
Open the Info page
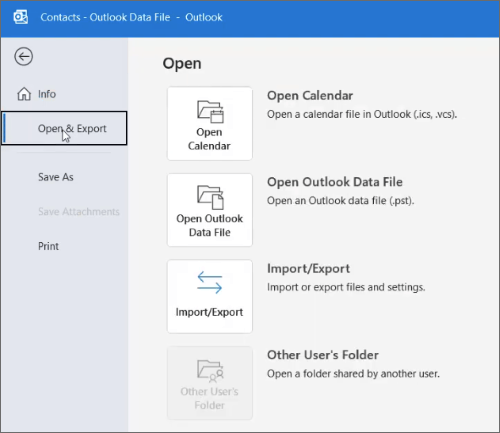click(x=64, y=94)
